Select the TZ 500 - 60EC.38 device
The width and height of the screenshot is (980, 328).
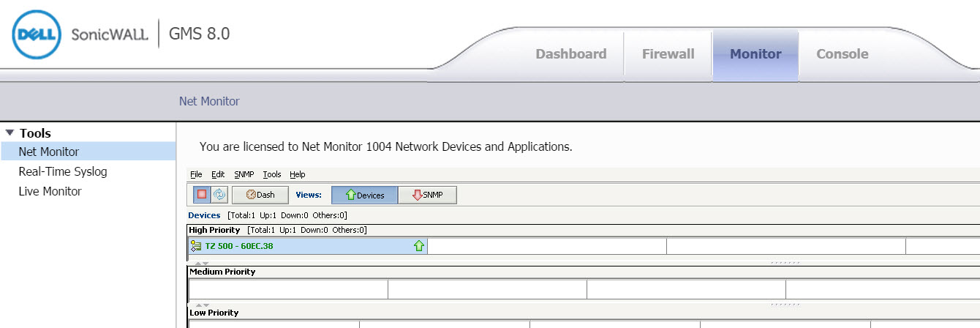[307, 246]
